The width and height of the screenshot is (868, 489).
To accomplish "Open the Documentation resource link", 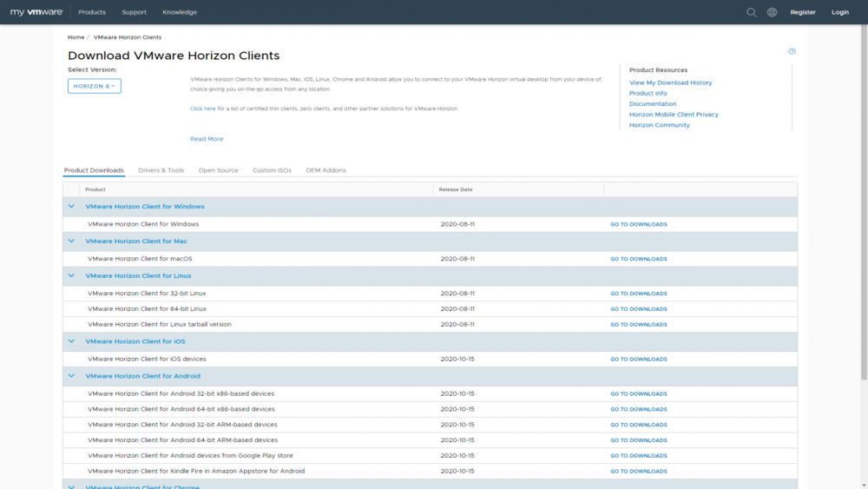I will [653, 103].
